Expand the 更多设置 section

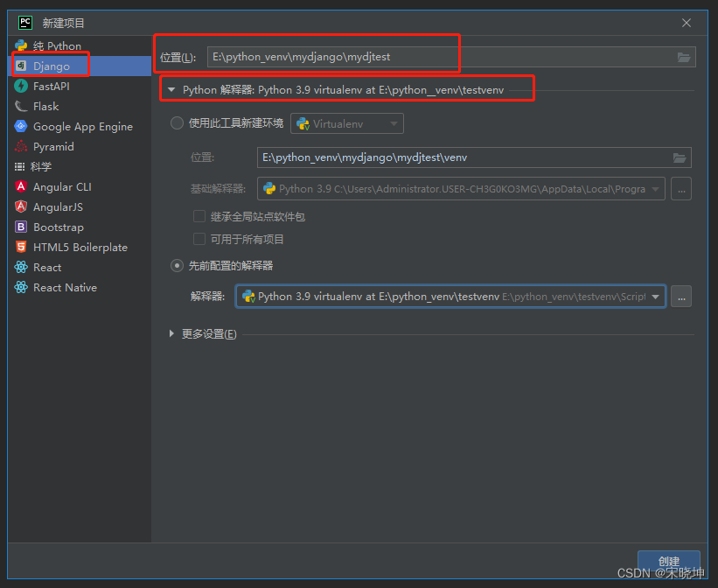171,333
